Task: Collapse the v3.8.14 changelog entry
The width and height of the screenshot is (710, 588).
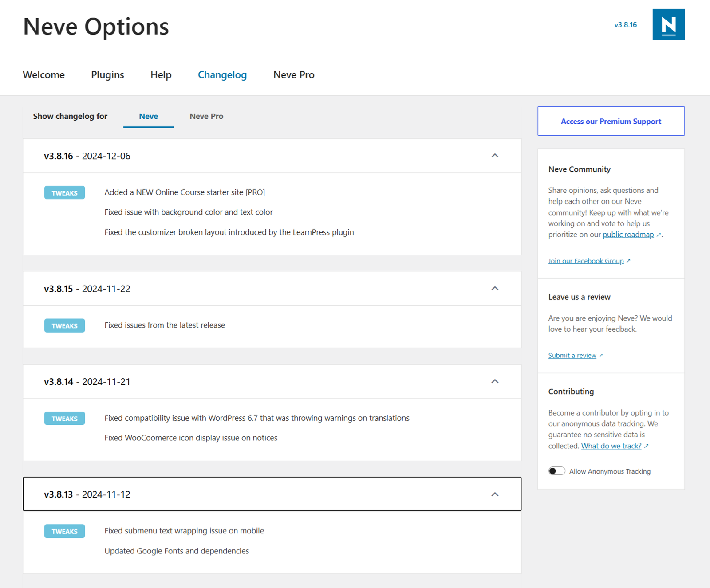Action: pos(495,381)
